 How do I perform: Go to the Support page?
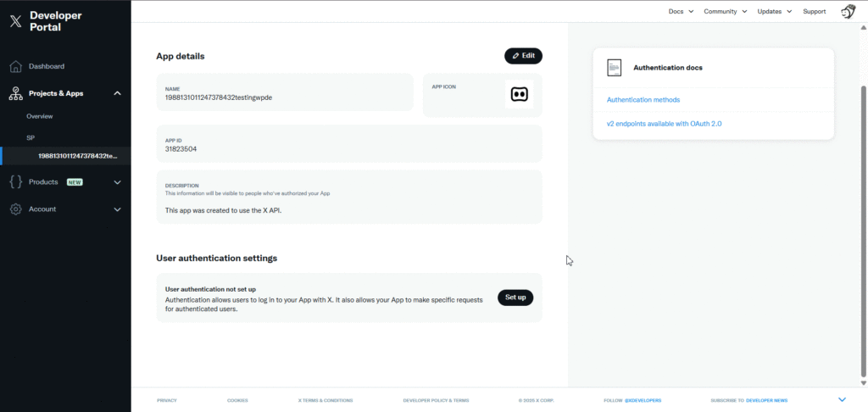(814, 12)
